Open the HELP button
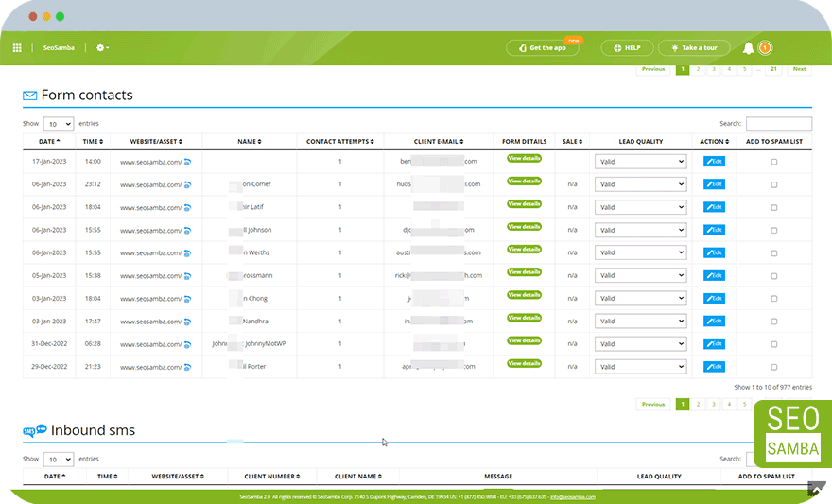The image size is (832, 504). point(627,47)
